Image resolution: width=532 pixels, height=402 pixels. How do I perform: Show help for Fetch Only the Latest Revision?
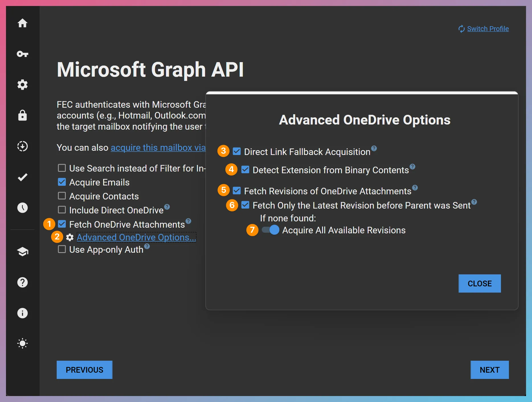(474, 202)
